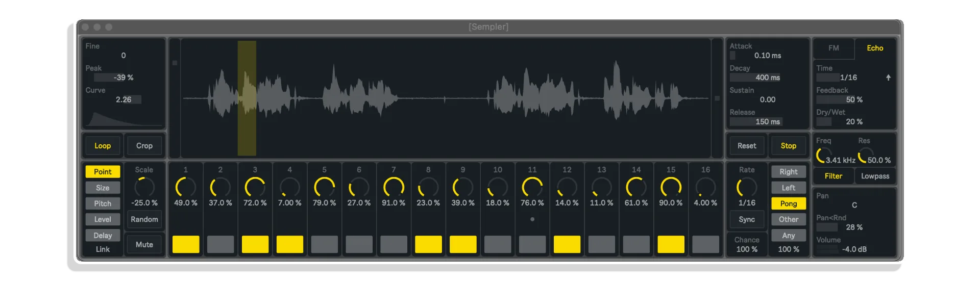This screenshot has width=980, height=281.
Task: Enable the Loop button
Action: point(103,146)
